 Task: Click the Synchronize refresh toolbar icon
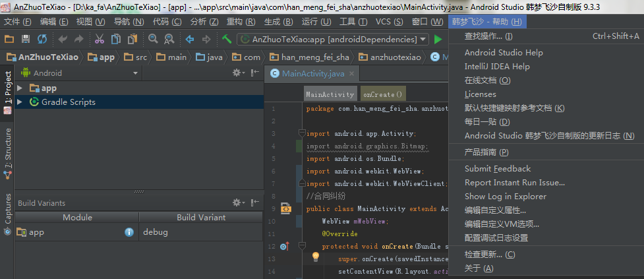(x=42, y=40)
